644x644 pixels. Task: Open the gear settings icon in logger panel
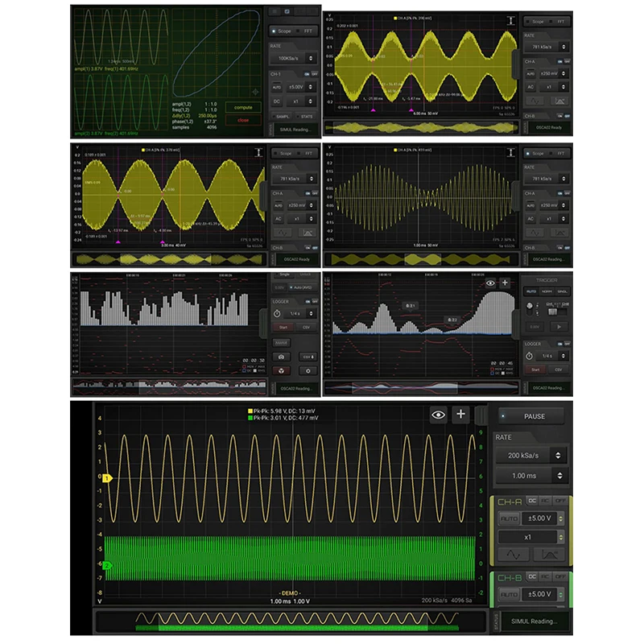click(x=308, y=371)
